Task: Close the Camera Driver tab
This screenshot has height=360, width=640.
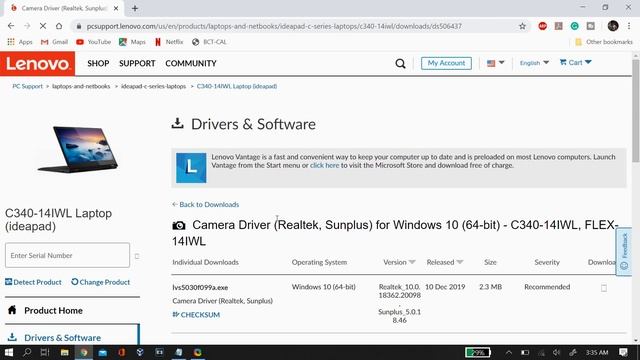Action: [x=116, y=8]
